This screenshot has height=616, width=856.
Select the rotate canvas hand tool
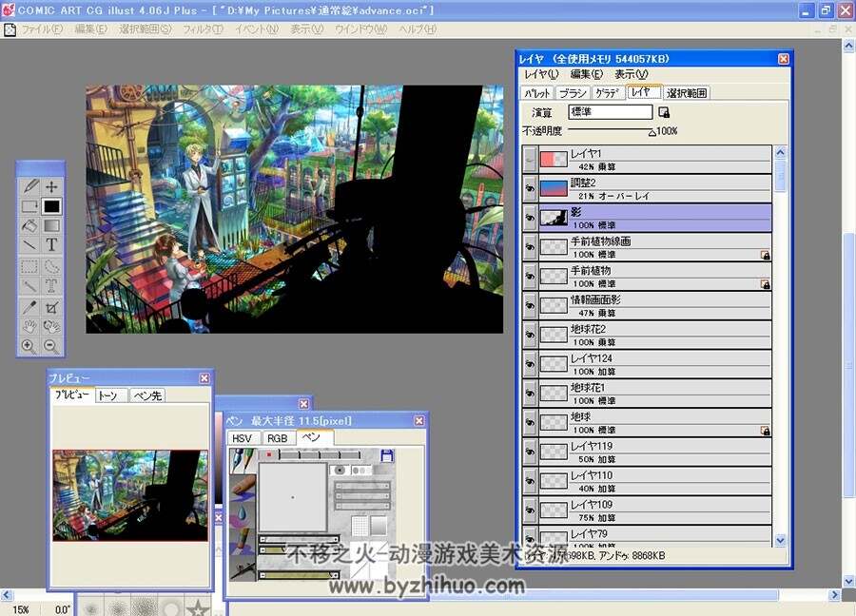point(51,326)
